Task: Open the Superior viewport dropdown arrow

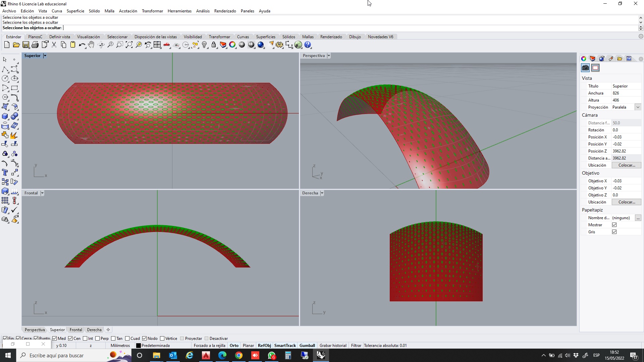Action: (x=45, y=56)
